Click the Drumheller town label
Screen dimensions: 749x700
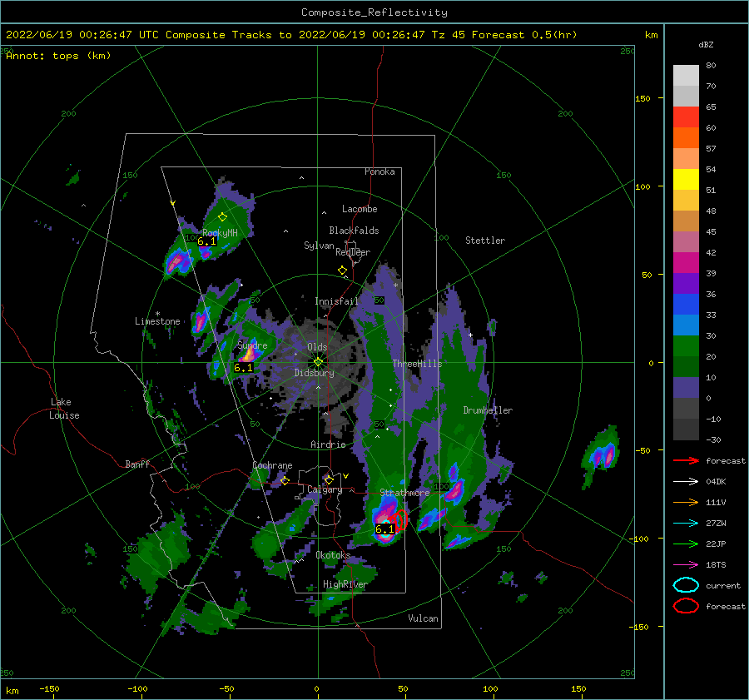point(488,410)
